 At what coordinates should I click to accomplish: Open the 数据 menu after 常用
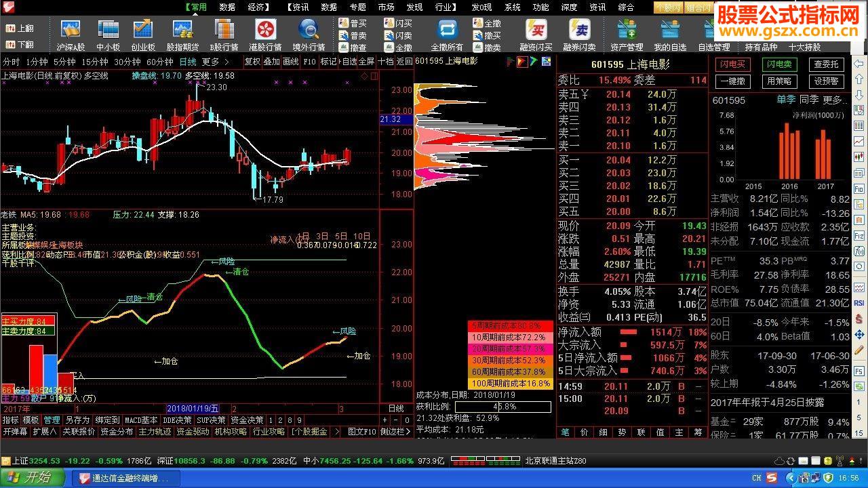(227, 7)
